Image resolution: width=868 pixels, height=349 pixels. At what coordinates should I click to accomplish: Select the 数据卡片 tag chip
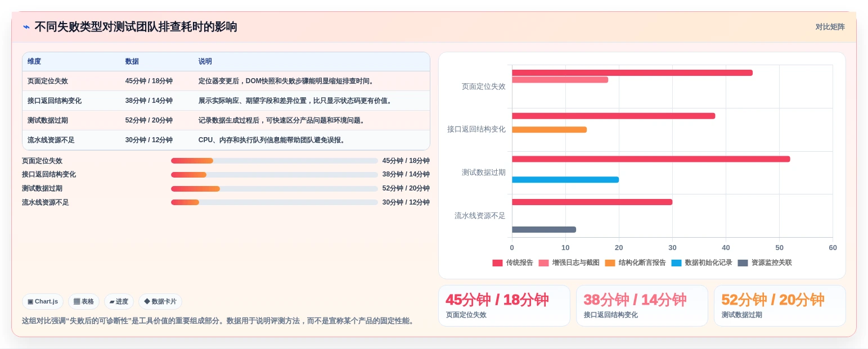click(x=160, y=302)
